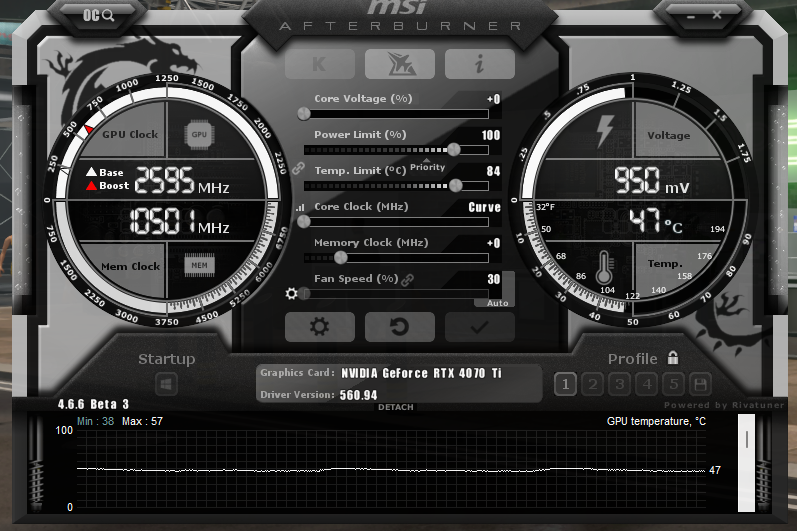This screenshot has width=797, height=531.
Task: Click the graphics card name NVIDIA GeForce RTX 4070 Ti
Action: 421,373
